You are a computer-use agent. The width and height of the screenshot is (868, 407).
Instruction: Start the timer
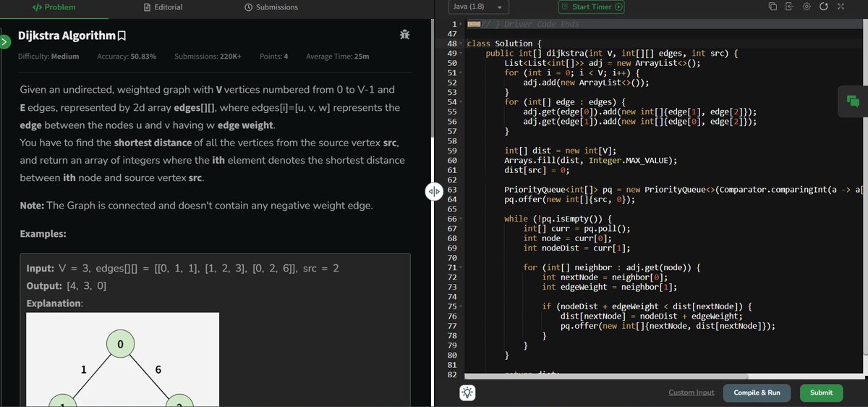tap(592, 7)
